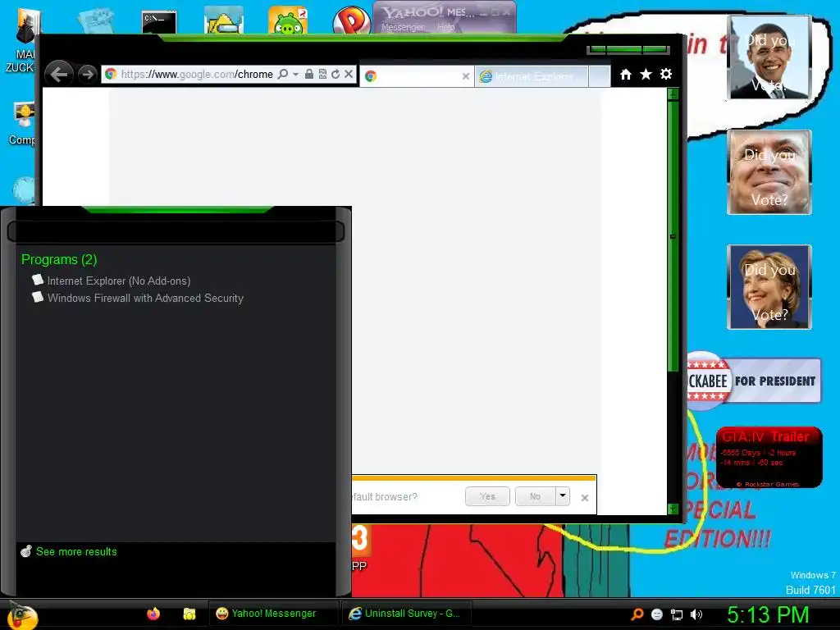840x630 pixels.
Task: Open the Explorer folder icon on taskbar
Action: [x=189, y=614]
